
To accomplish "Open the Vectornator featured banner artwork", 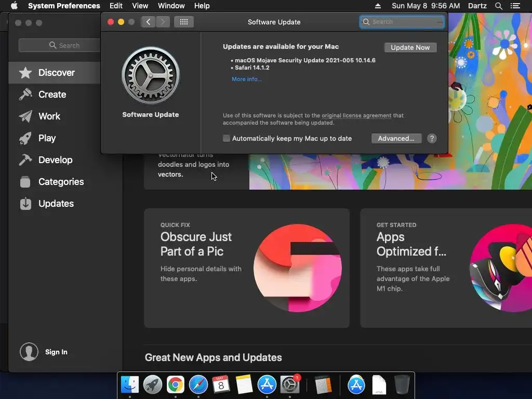I will 391,171.
